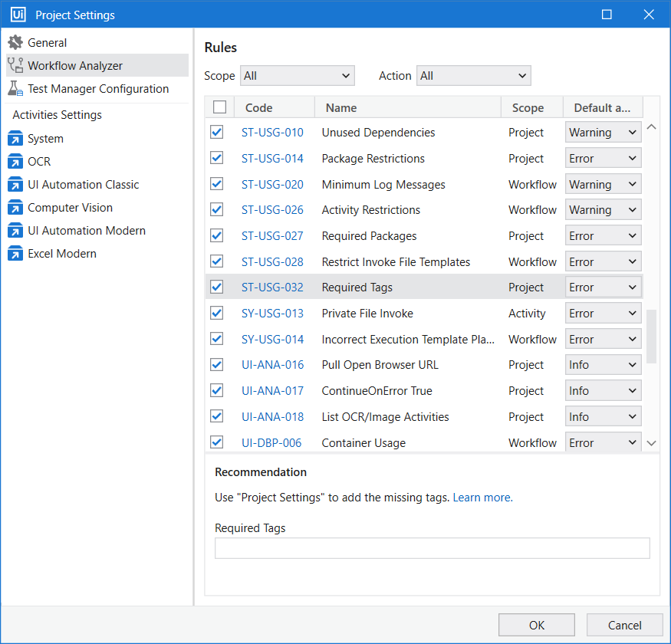Open the Learn more link
Screen dimensions: 671x644
[x=482, y=498]
